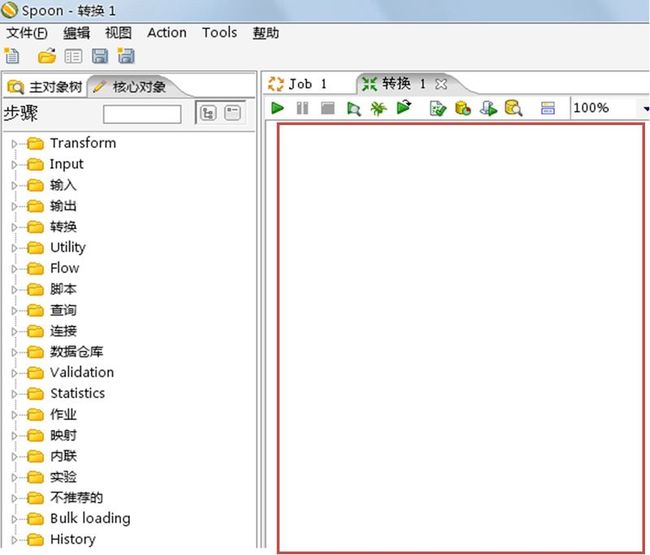
Task: Pause the running transformation
Action: [x=303, y=109]
